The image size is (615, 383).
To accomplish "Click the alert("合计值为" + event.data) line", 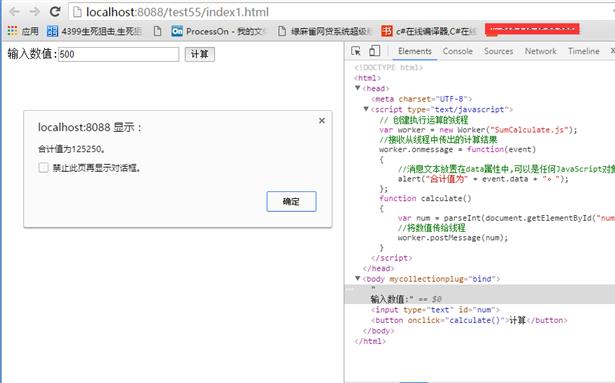I will 483,179.
